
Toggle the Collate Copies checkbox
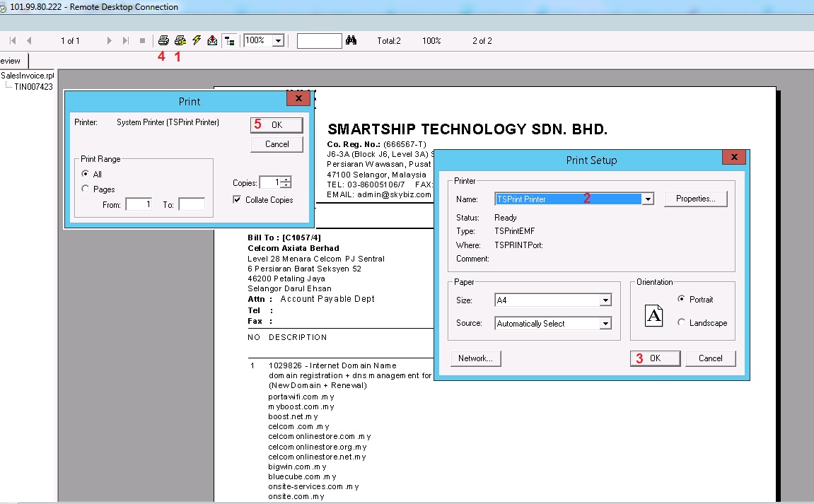point(237,200)
